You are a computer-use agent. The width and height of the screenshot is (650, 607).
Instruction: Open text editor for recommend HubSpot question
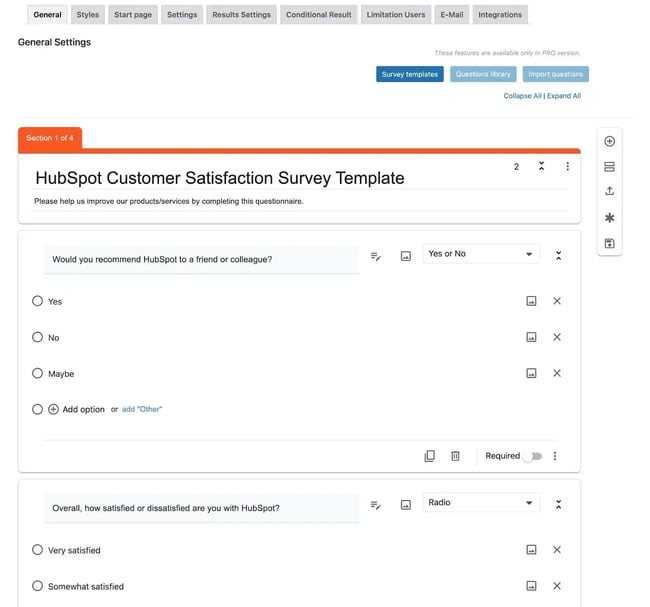pos(376,257)
